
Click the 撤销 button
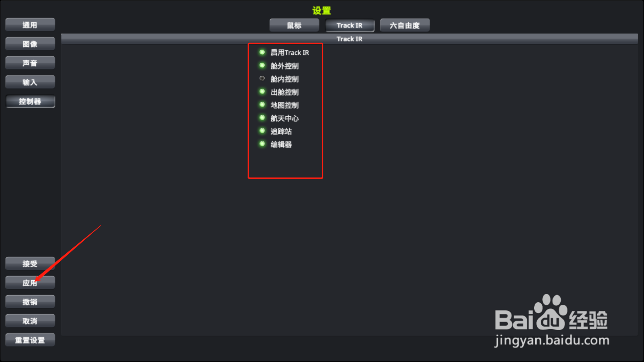pos(30,302)
